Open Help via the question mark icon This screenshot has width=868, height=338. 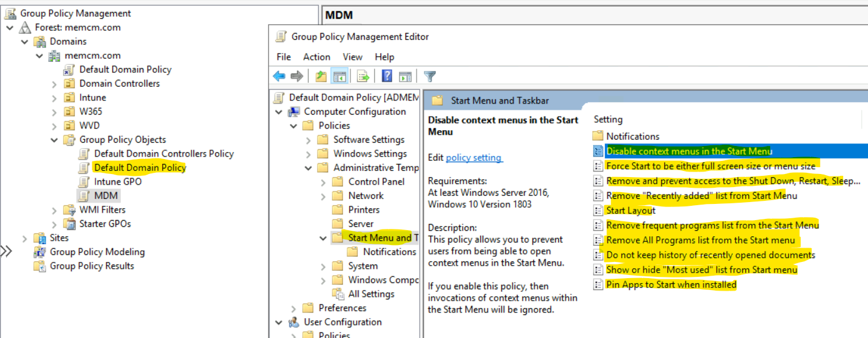tap(387, 76)
